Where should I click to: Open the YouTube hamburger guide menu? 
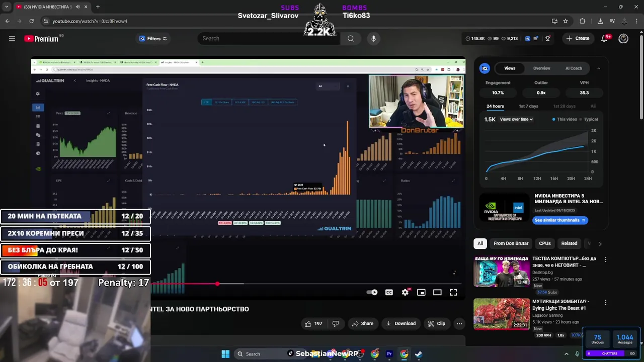(x=12, y=39)
